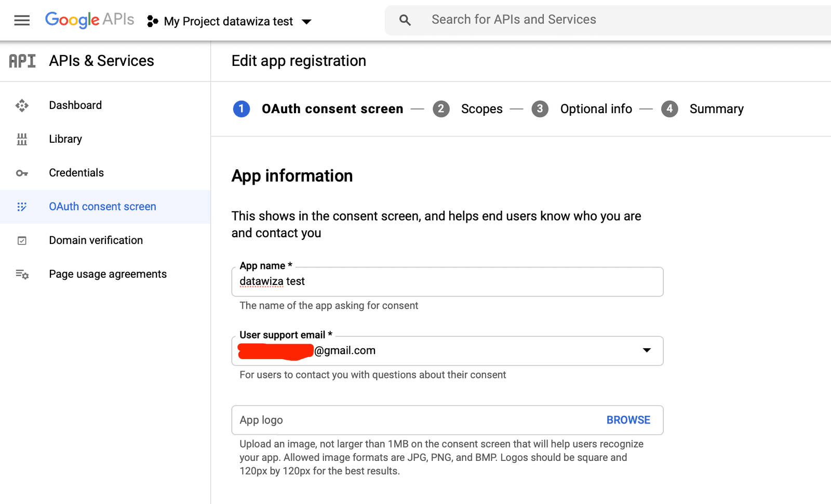Click the project hexagon icon
831x504 pixels.
click(x=152, y=21)
